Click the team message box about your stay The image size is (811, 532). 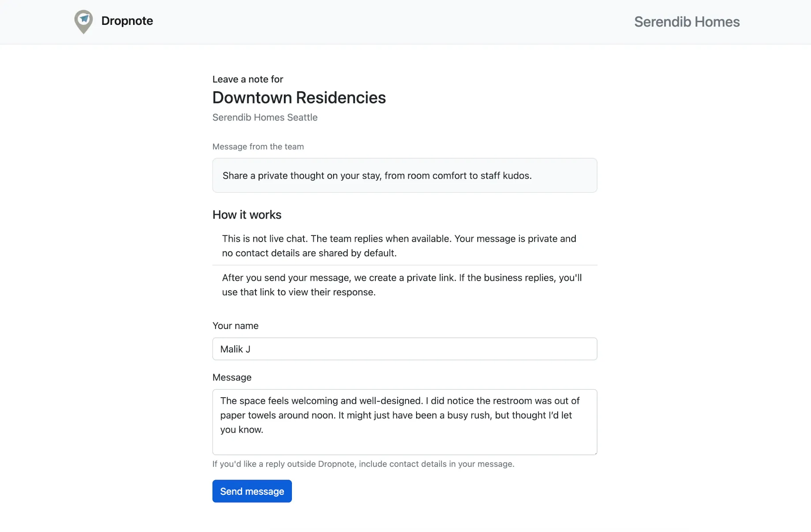404,176
